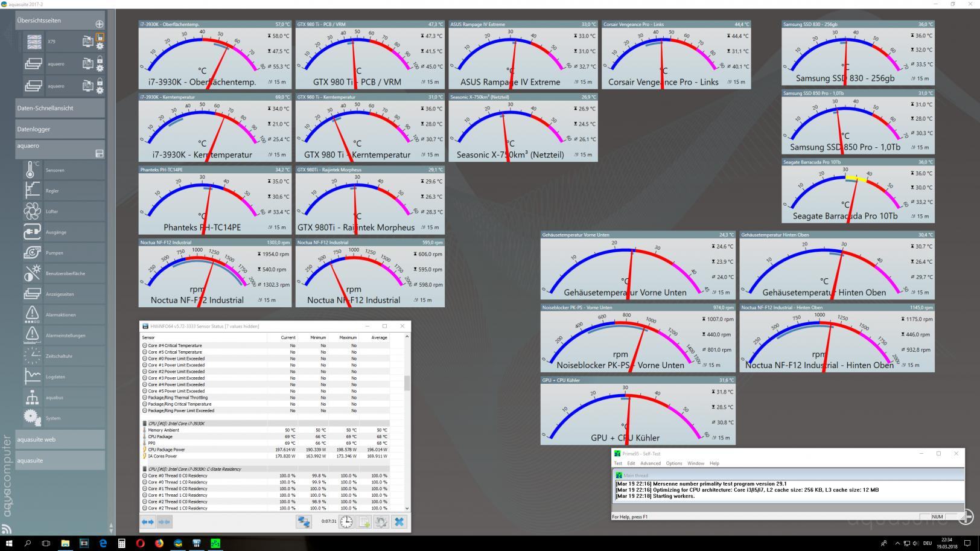Expand the aquasuite web section
The height and width of the screenshot is (551, 980).
click(x=60, y=439)
